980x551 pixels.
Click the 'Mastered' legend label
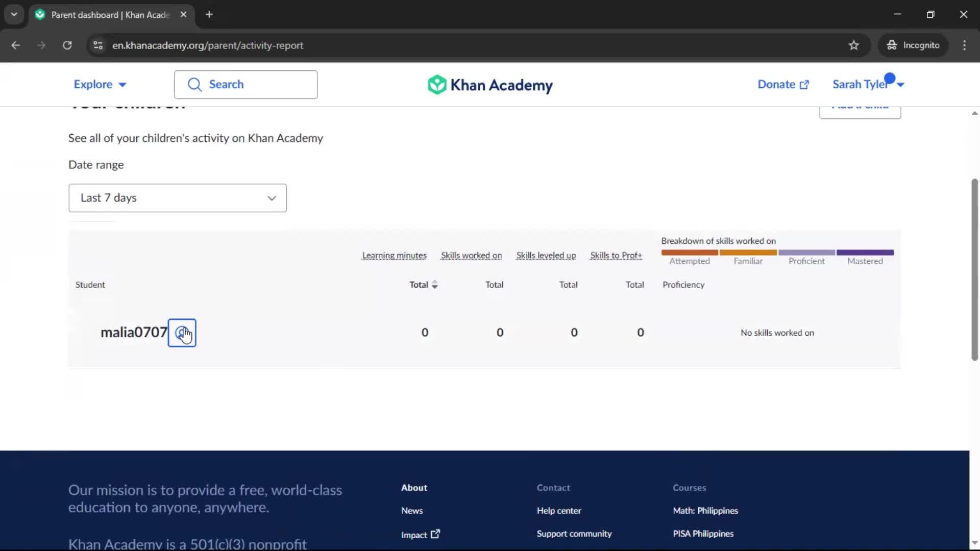pyautogui.click(x=865, y=261)
